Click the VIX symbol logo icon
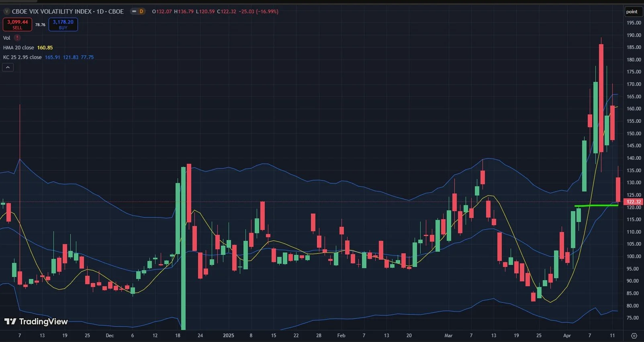Viewport: 644px width, 342px height. click(6, 12)
